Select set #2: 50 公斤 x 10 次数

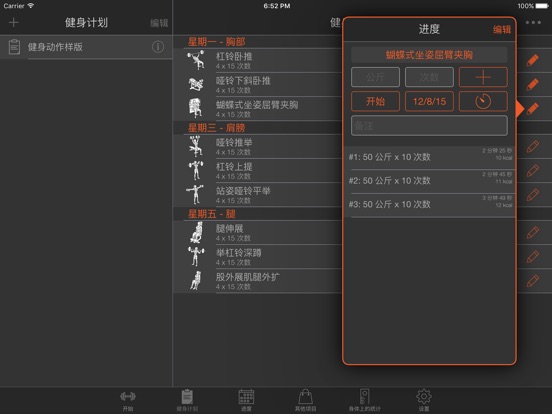(x=429, y=181)
